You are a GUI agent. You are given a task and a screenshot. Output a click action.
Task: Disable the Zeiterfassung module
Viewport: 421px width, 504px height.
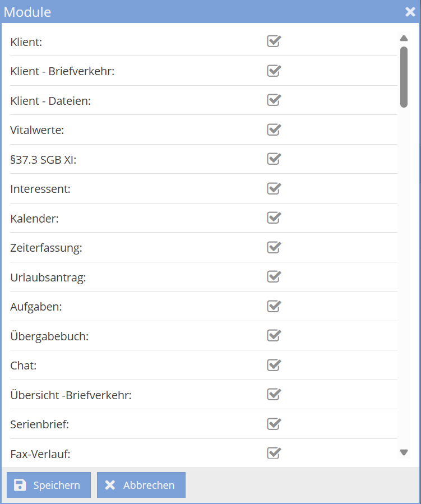tap(274, 247)
